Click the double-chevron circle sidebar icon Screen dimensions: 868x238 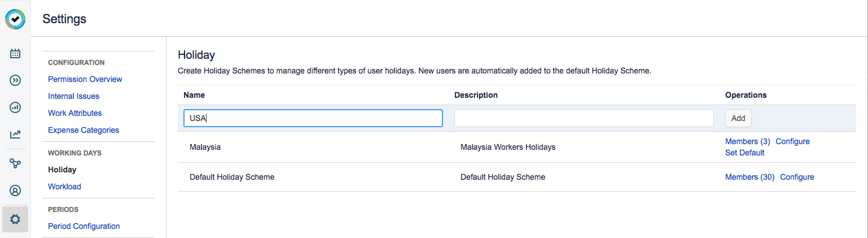[x=15, y=80]
